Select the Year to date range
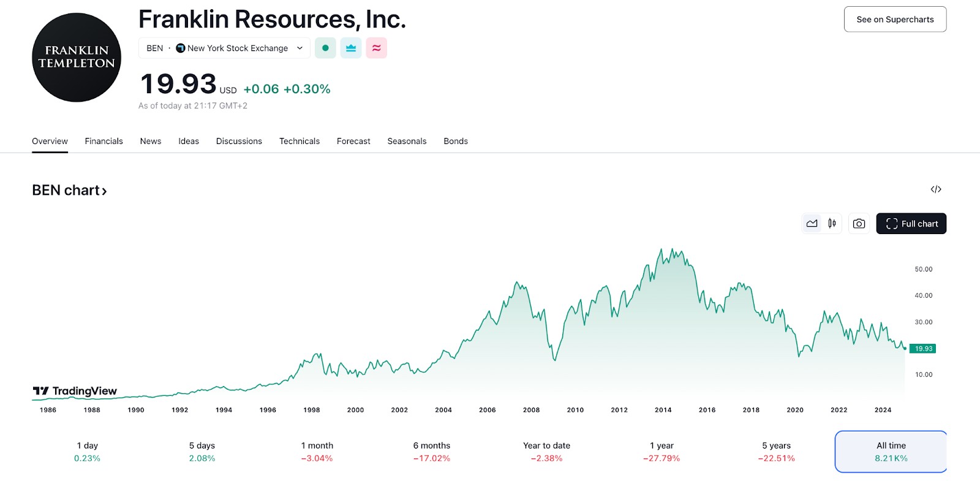Viewport: 980px width, 486px height. coord(546,452)
